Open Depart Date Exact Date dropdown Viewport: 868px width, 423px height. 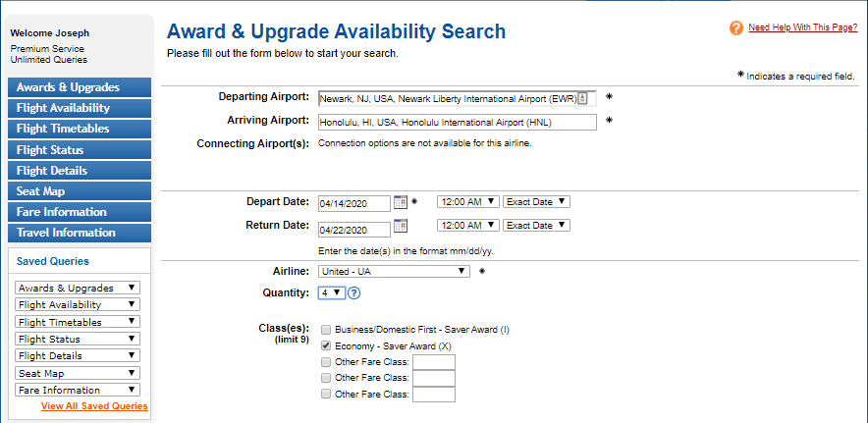click(536, 202)
